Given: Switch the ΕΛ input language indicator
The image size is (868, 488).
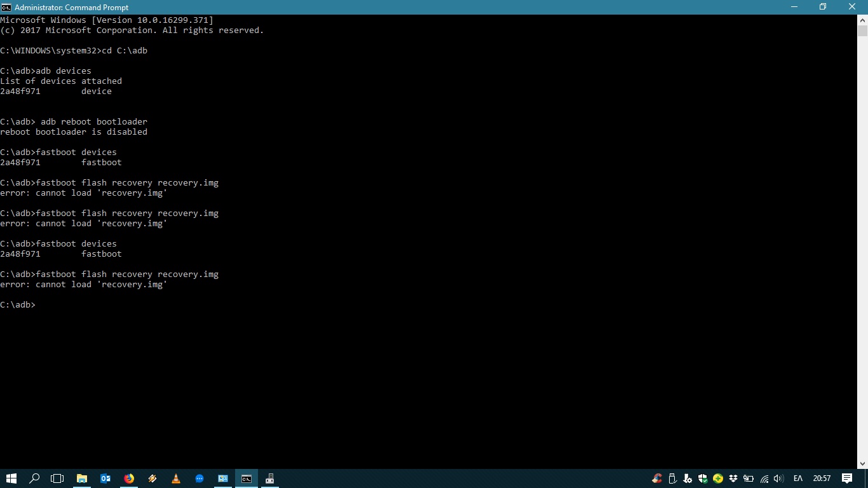Looking at the screenshot, I should click(798, 478).
